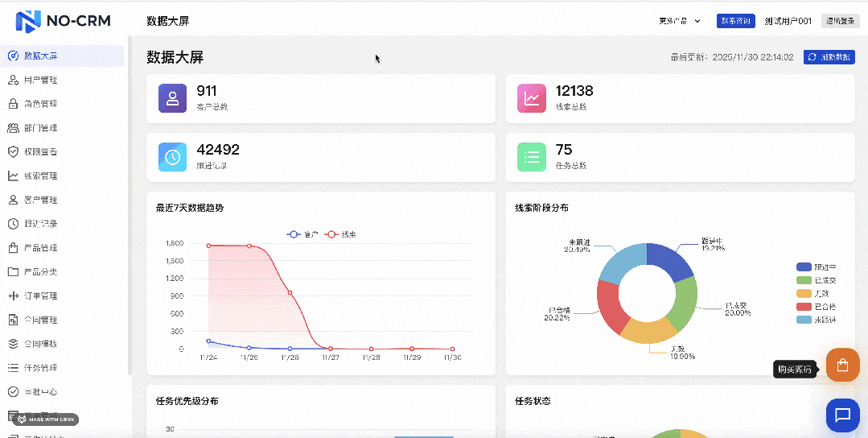Click the 20.49% label for 未跟进
Image resolution: width=868 pixels, height=438 pixels.
577,250
